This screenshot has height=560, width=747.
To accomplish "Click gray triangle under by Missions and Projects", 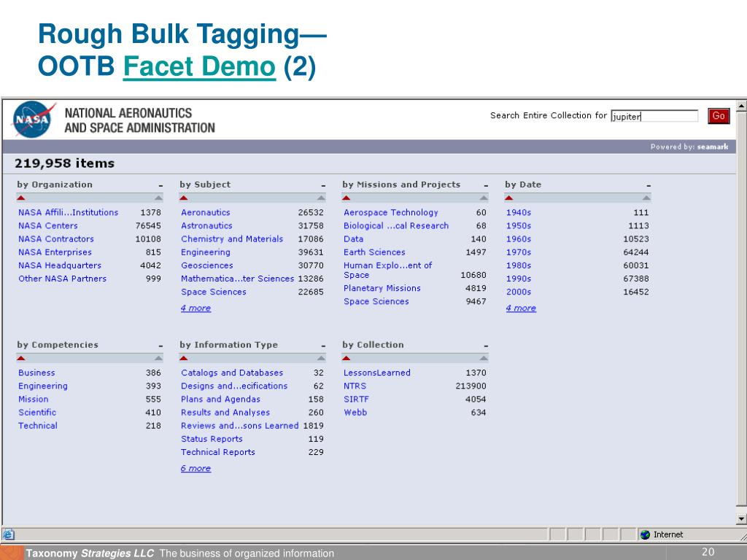I will coord(484,198).
